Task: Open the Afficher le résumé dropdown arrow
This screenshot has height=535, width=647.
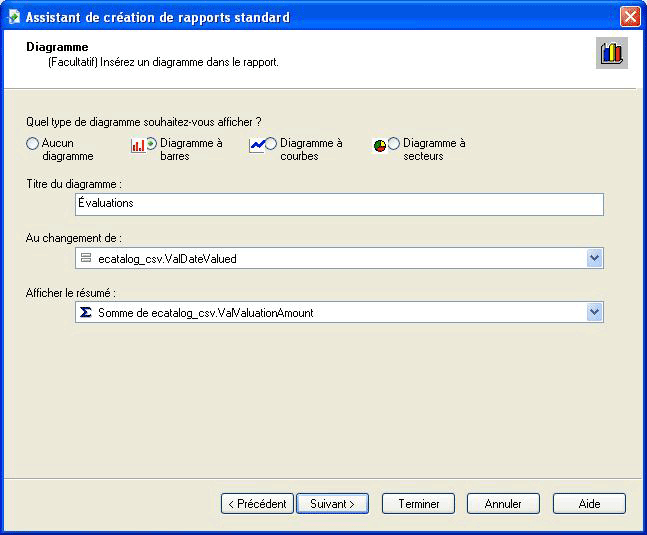Action: (x=595, y=313)
